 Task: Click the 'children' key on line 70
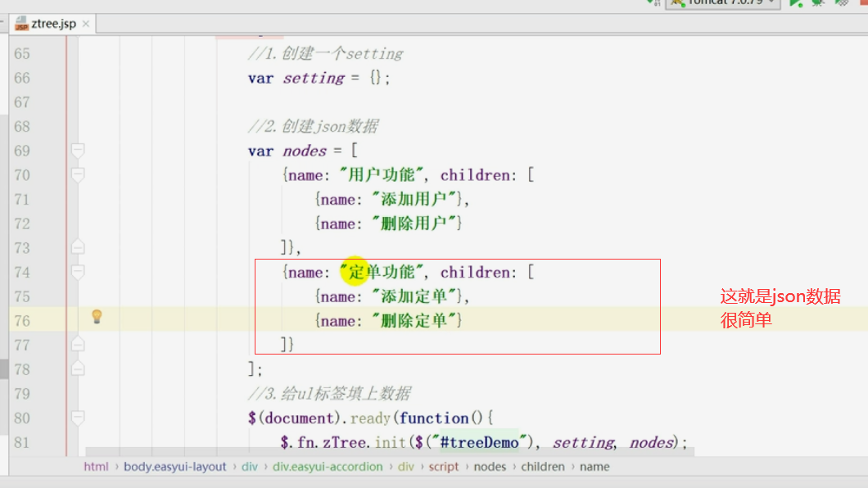click(476, 175)
